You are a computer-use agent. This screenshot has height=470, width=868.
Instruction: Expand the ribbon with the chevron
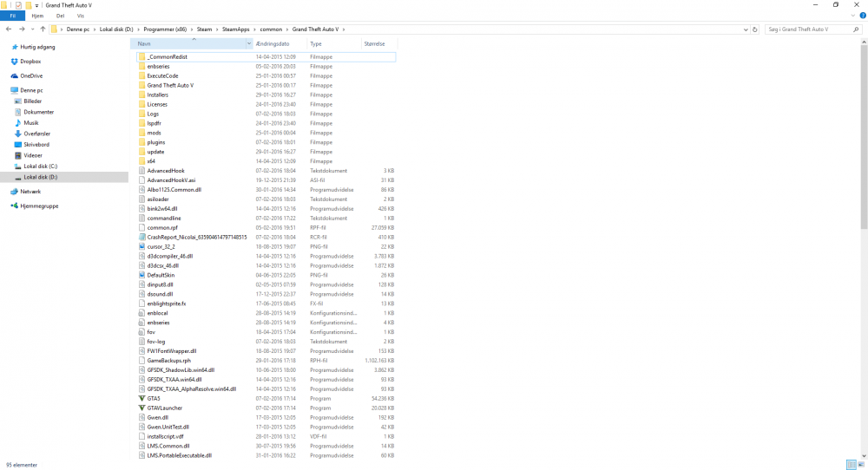click(x=853, y=16)
